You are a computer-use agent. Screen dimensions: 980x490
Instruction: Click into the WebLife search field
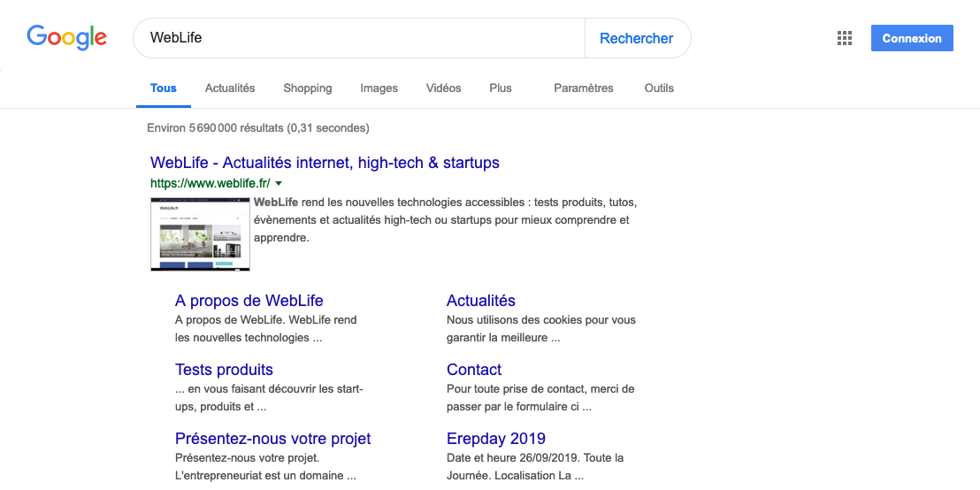tap(354, 38)
